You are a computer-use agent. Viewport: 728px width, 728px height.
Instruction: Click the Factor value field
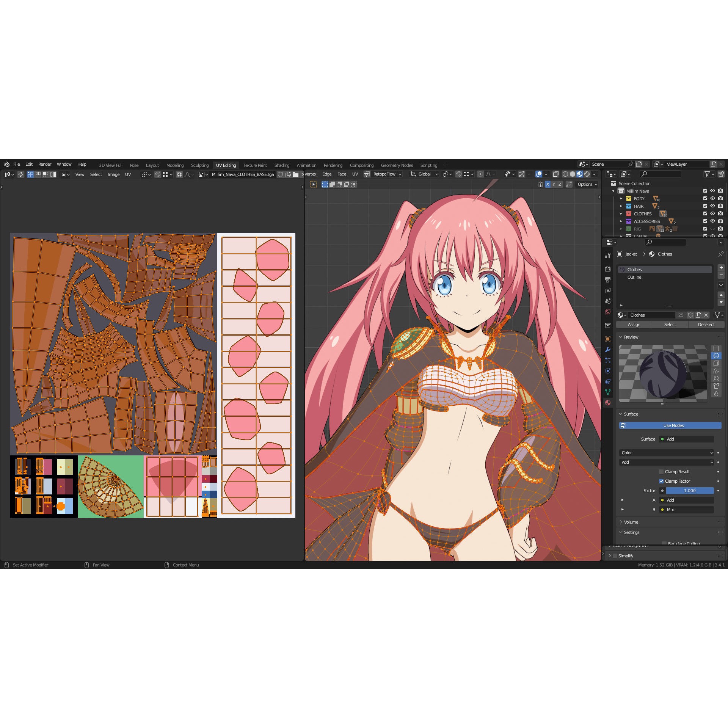point(690,491)
